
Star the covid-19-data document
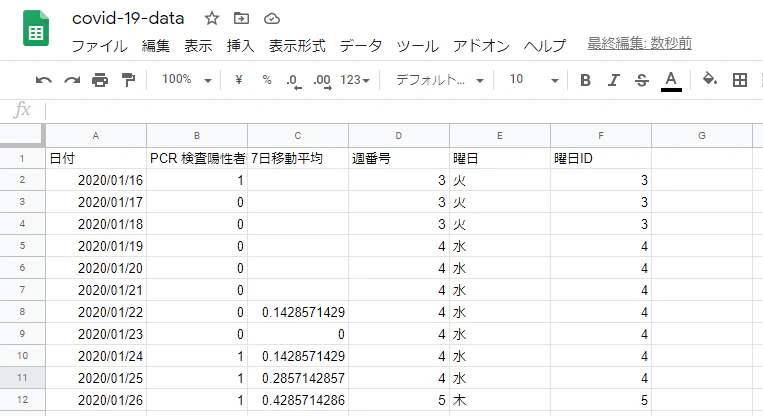pos(212,18)
